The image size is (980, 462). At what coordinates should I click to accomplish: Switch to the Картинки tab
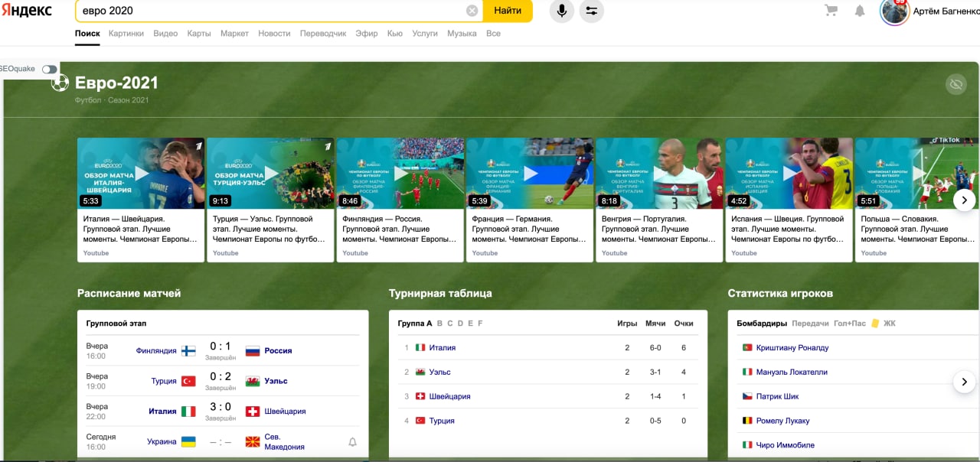coord(126,34)
